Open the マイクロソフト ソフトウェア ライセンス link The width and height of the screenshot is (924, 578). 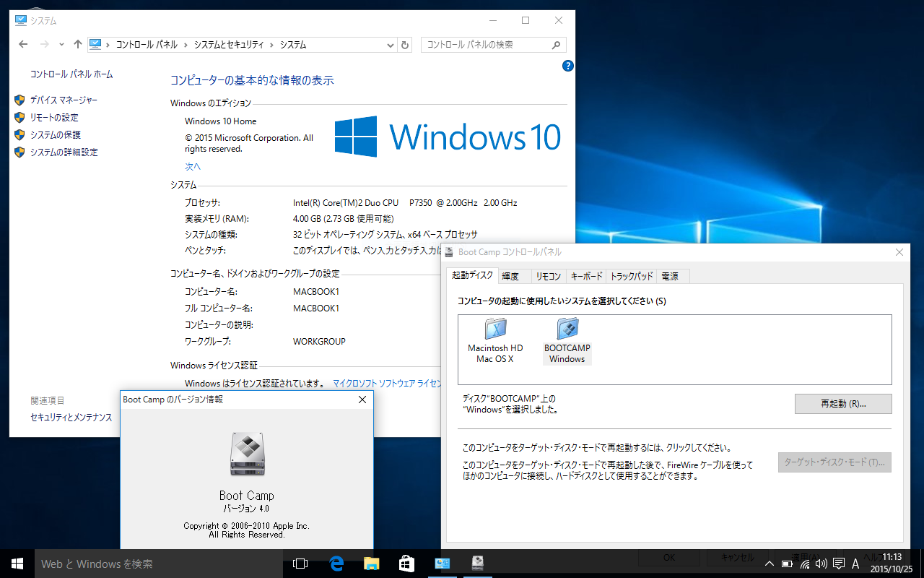(387, 384)
